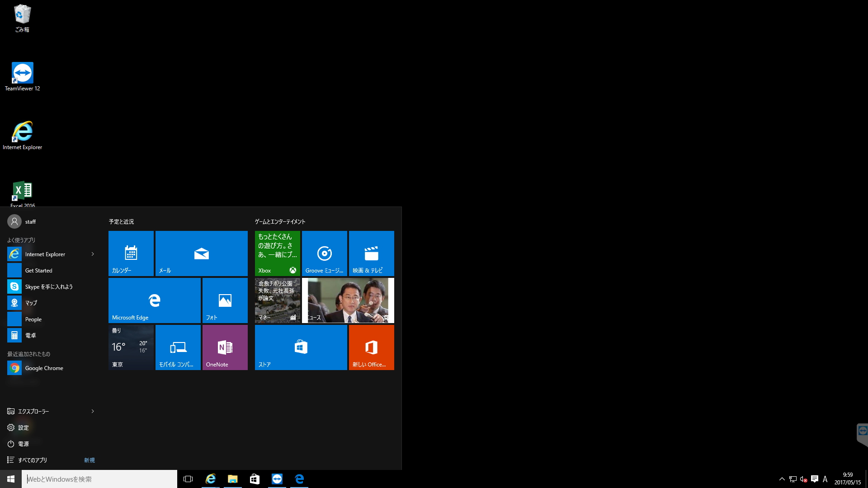Image resolution: width=868 pixels, height=488 pixels.
Task: Select the Internet Explorer desktop shortcut
Action: 22,135
